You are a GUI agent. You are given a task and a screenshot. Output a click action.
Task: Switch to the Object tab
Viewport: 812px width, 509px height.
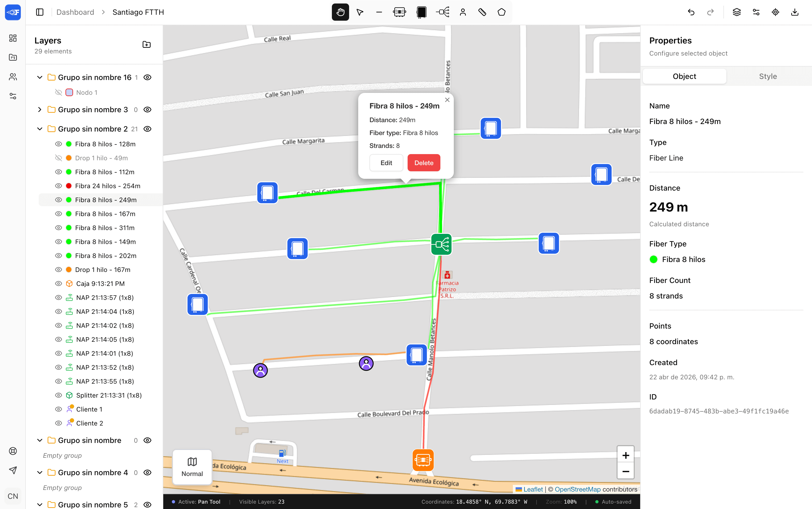tap(684, 77)
